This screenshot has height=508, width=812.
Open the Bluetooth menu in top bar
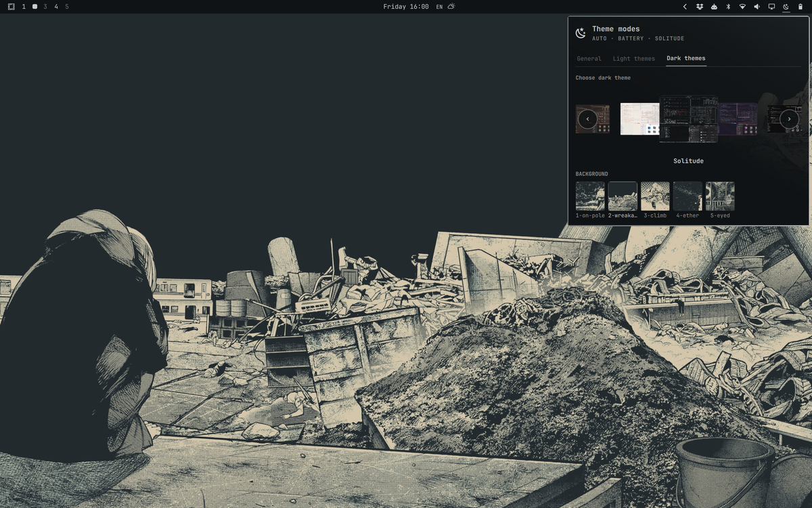click(x=728, y=7)
